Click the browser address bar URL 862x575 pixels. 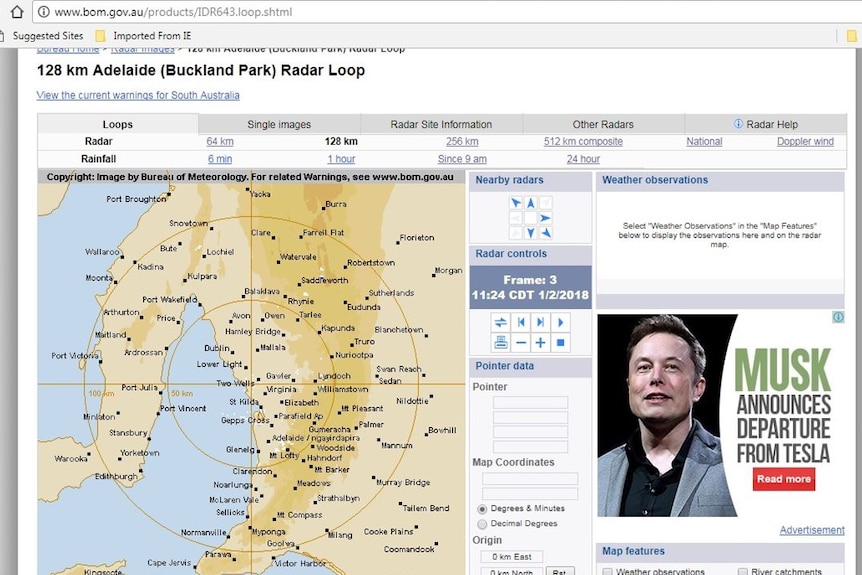173,12
